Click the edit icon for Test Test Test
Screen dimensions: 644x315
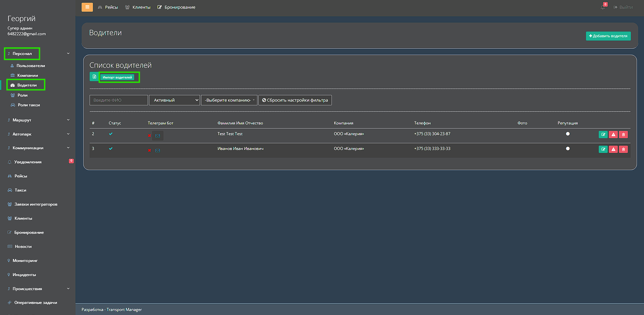603,135
